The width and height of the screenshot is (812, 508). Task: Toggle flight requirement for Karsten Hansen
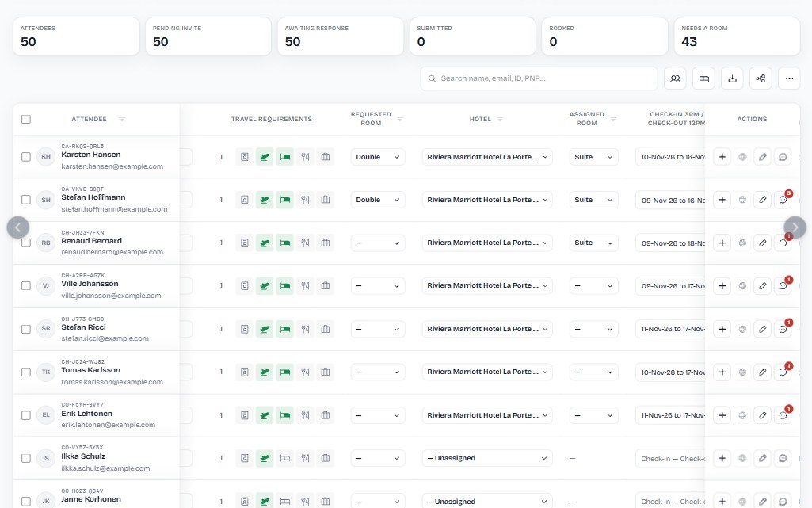(265, 157)
